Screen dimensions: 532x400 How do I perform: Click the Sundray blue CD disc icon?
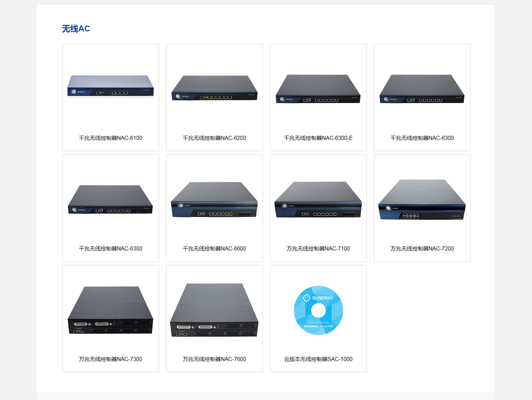point(318,310)
